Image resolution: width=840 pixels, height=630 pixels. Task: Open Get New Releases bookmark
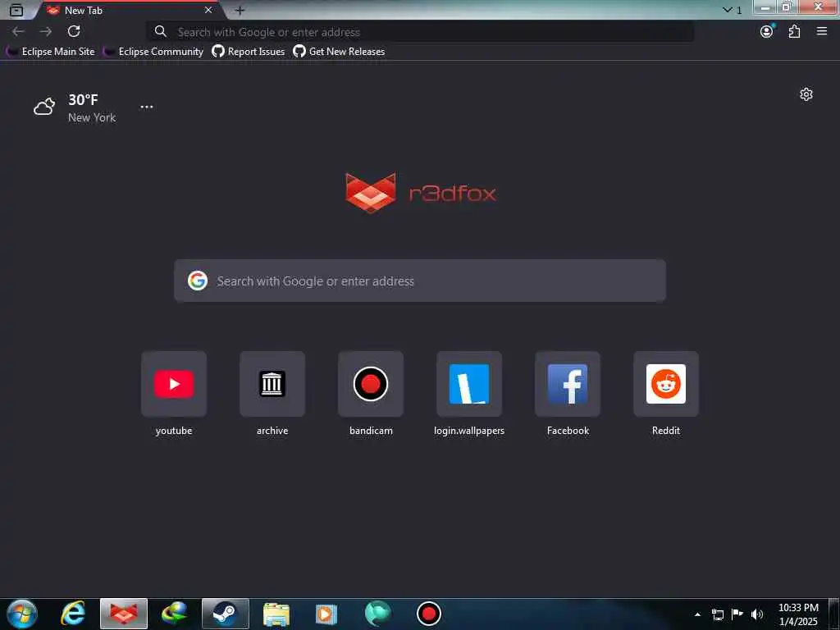339,52
